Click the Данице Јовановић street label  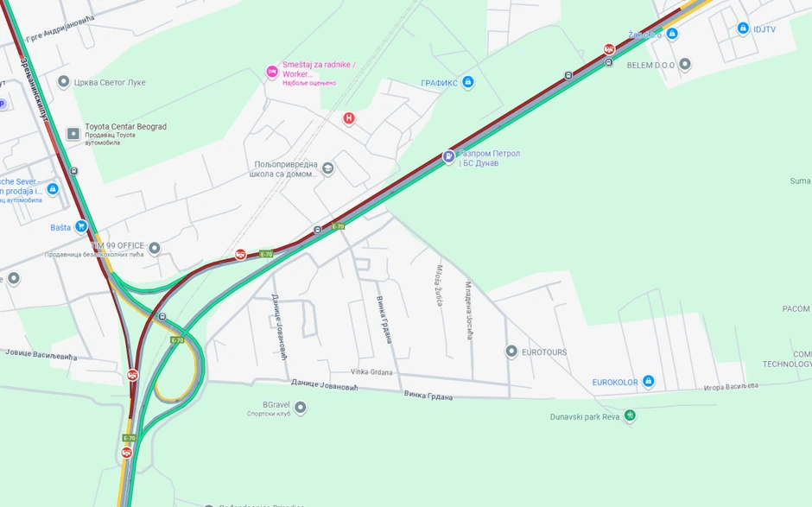(324, 384)
